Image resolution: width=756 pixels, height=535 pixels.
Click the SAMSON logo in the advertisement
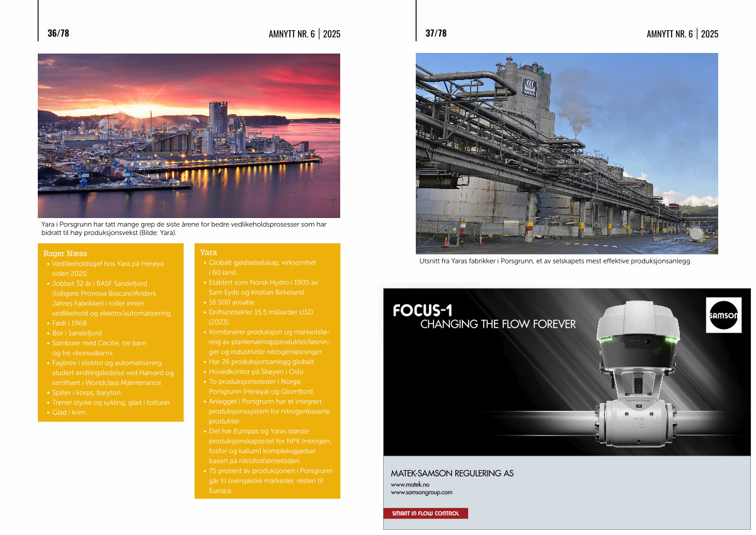tap(724, 314)
